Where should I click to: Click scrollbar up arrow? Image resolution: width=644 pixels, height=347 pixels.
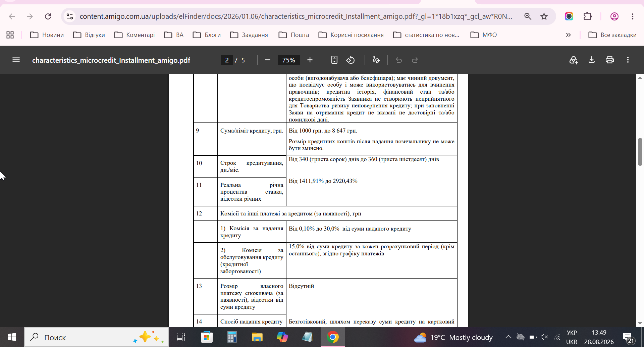click(640, 78)
